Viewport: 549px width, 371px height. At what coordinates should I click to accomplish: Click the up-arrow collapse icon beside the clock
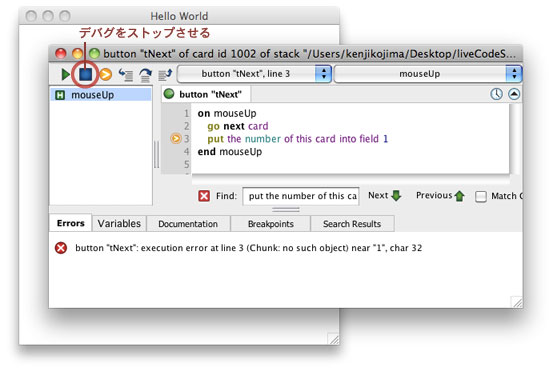click(514, 94)
